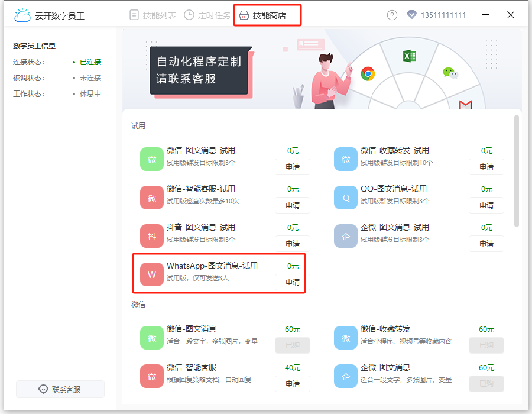Click the skill list vertical scrollbar
Image resolution: width=532 pixels, height=414 pixels.
coord(517,171)
